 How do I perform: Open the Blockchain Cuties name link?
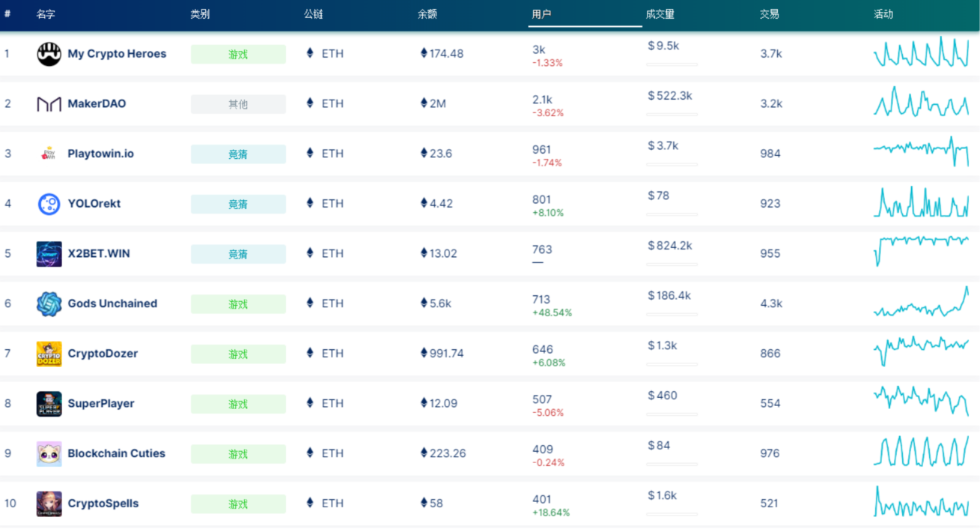116,453
